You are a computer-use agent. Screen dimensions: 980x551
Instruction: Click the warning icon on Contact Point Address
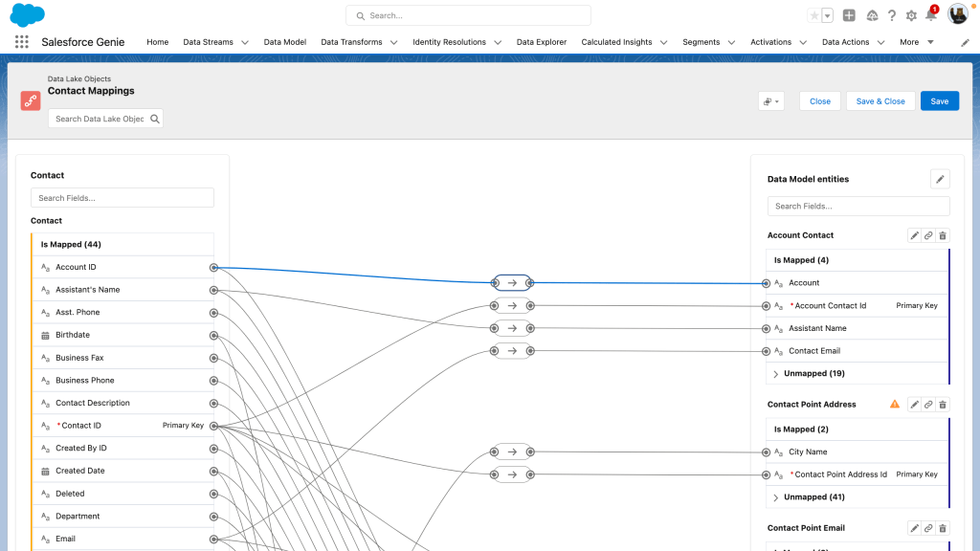(895, 405)
